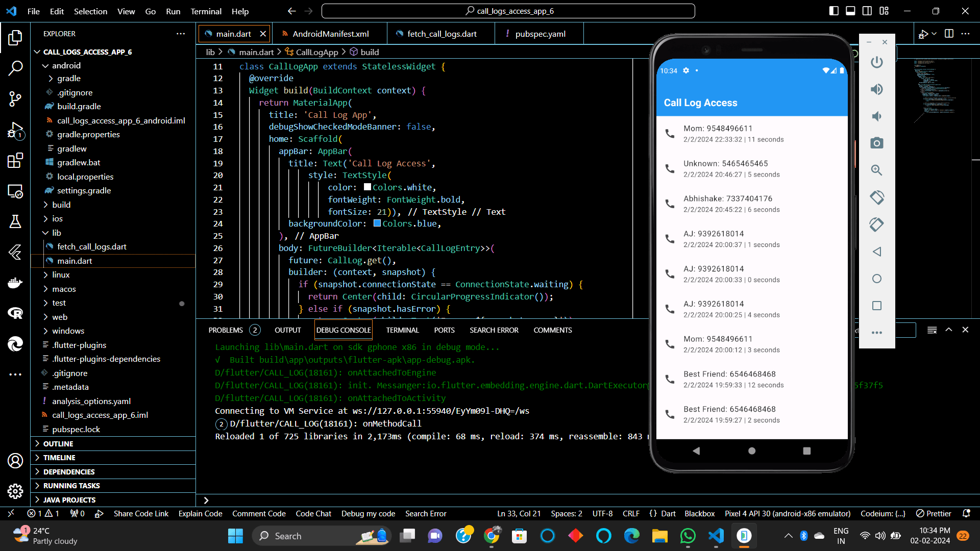
Task: Toggle the bottom panel layout icon
Action: pyautogui.click(x=850, y=11)
